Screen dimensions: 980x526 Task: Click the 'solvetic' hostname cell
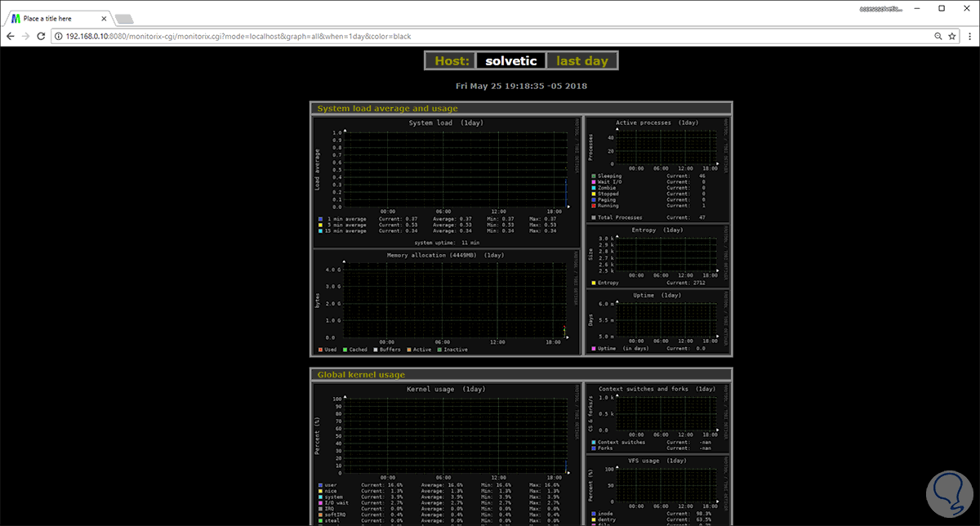click(x=511, y=60)
